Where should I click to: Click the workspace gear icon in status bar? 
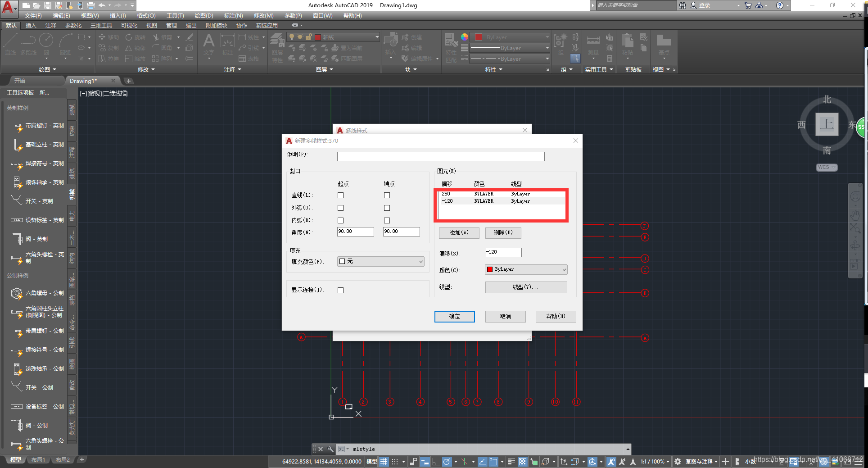[x=678, y=461]
